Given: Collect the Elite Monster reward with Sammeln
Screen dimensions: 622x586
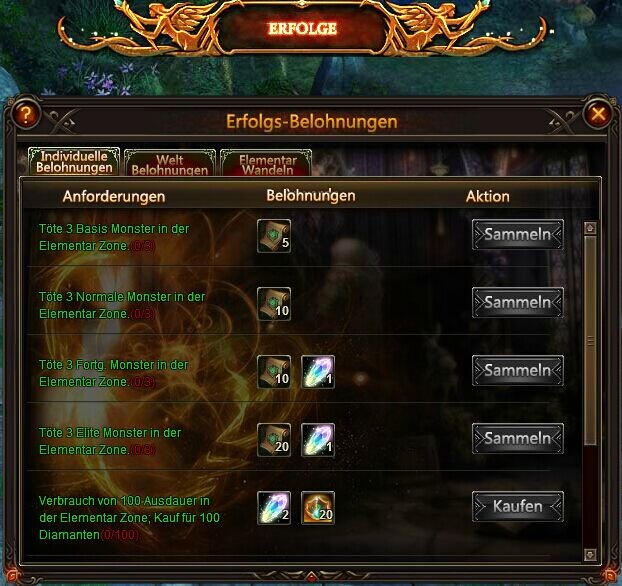Looking at the screenshot, I should click(x=518, y=438).
